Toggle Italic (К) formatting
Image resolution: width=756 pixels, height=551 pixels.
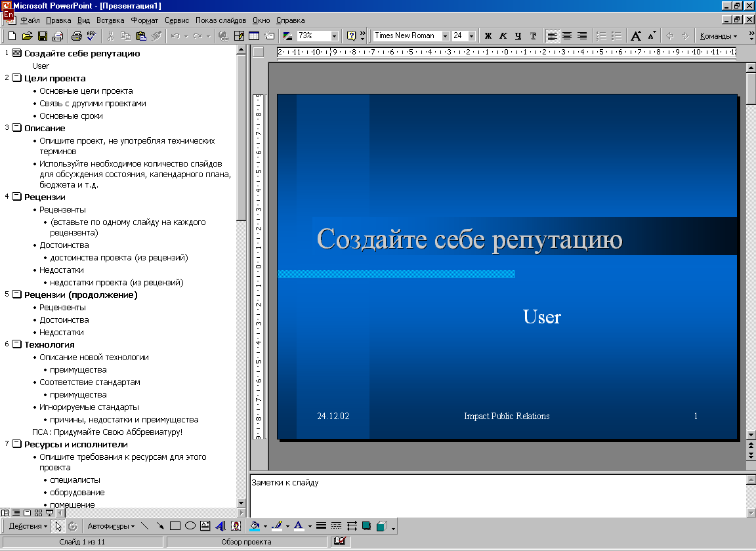503,35
